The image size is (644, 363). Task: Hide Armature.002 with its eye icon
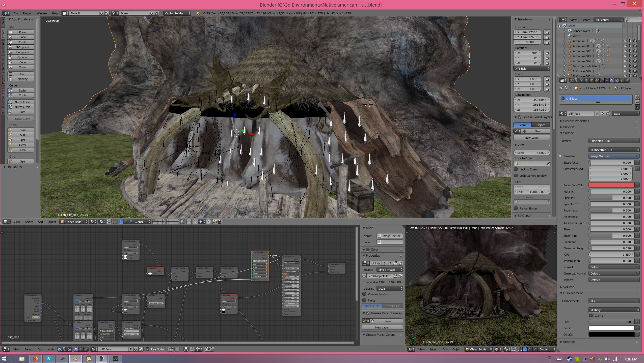(x=625, y=51)
